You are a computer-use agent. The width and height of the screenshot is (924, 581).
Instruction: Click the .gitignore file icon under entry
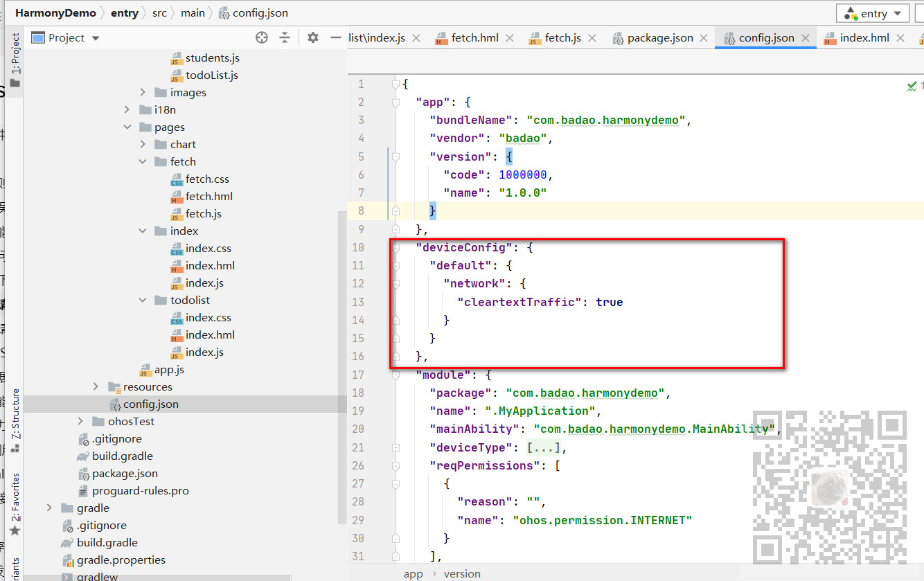click(x=83, y=439)
